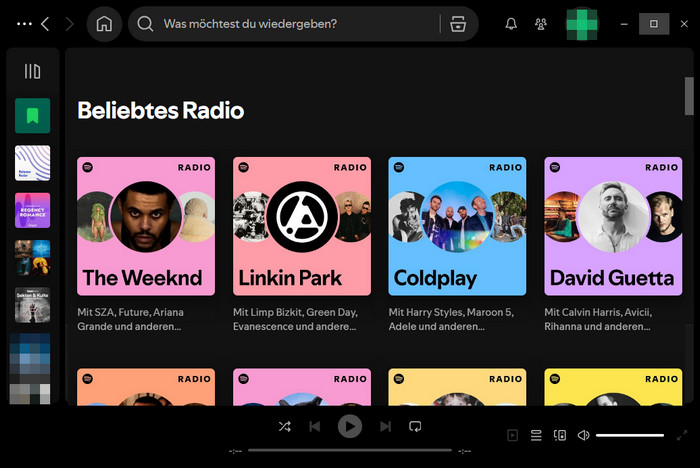Image resolution: width=700 pixels, height=468 pixels.
Task: Open the Browse icon in search bar
Action: point(458,24)
